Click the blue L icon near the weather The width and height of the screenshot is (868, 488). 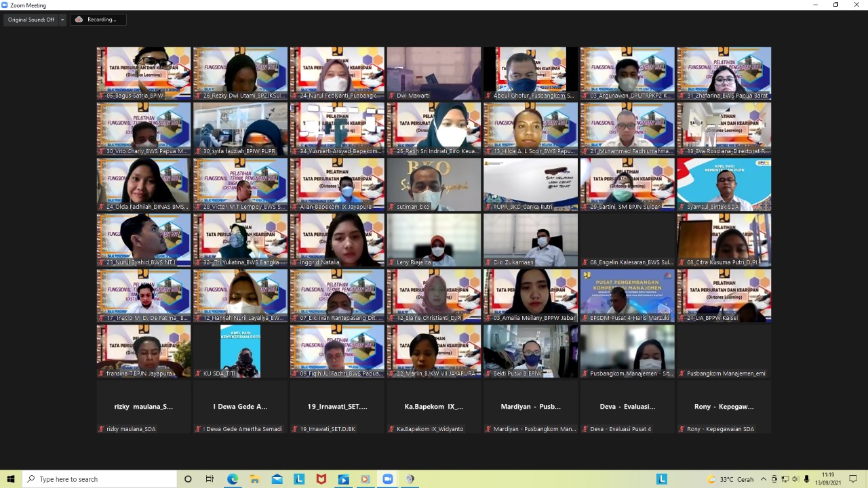(x=662, y=479)
